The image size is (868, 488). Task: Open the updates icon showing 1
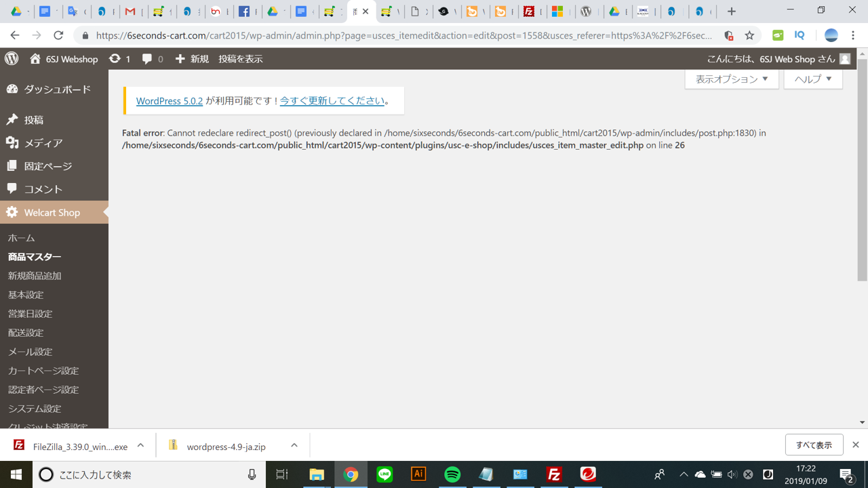tap(119, 59)
